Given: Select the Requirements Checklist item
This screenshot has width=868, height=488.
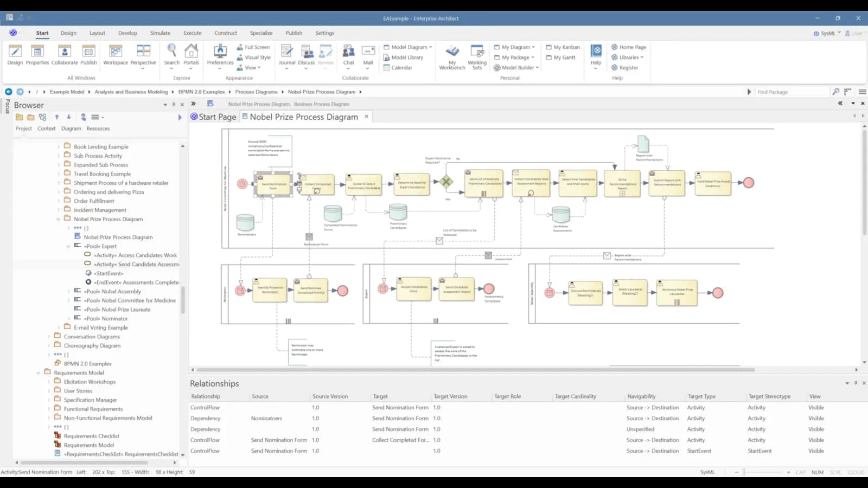Looking at the screenshot, I should 92,436.
